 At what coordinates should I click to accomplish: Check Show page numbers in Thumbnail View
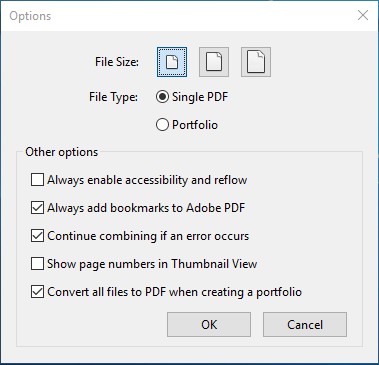click(37, 264)
